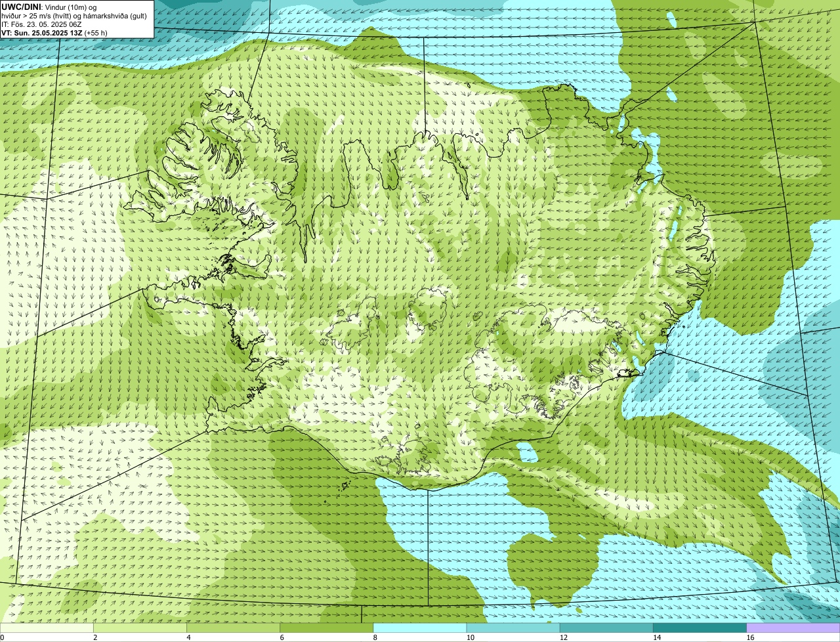This screenshot has width=840, height=642.
Task: Click the legend scale value 14
Action: pyautogui.click(x=656, y=637)
